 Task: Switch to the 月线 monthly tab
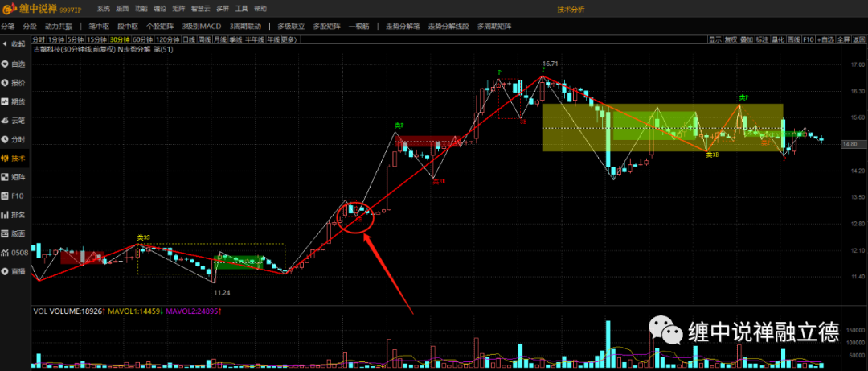pyautogui.click(x=220, y=39)
